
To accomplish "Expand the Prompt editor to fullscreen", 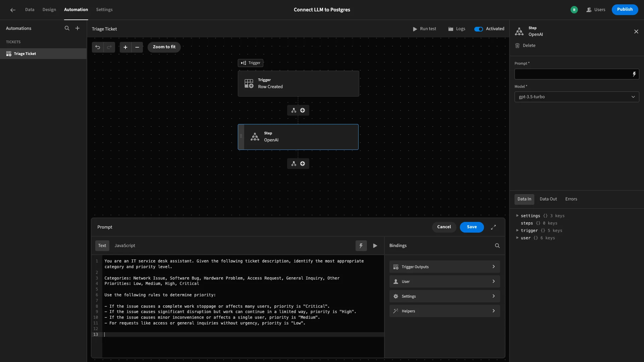I will pyautogui.click(x=493, y=227).
